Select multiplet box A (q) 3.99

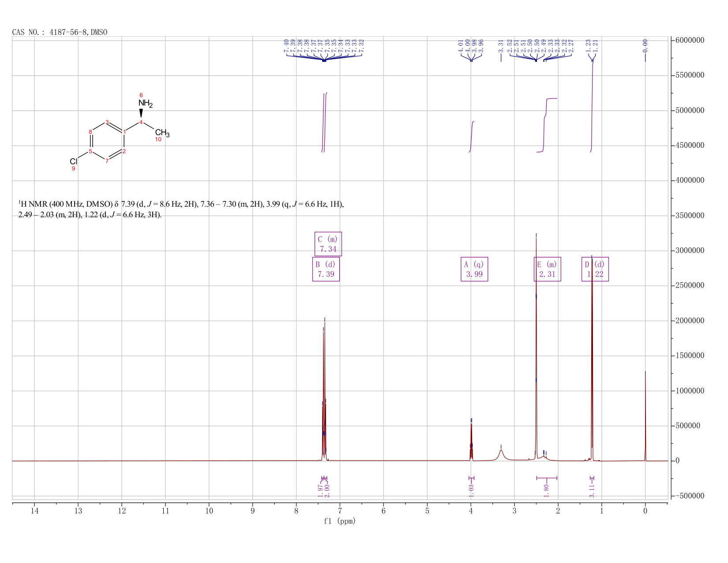(x=474, y=269)
